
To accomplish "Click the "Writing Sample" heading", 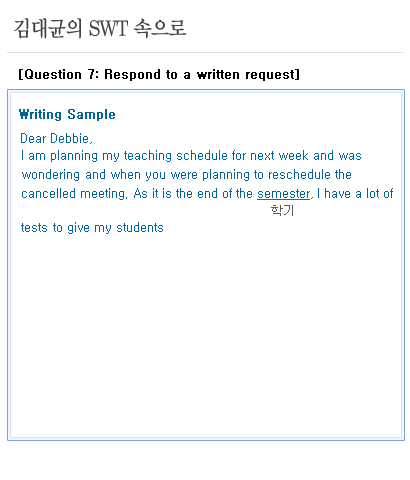I will [67, 114].
